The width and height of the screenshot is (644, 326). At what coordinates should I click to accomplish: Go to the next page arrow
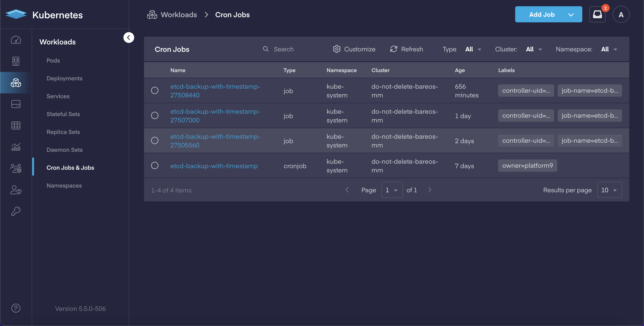coord(430,190)
